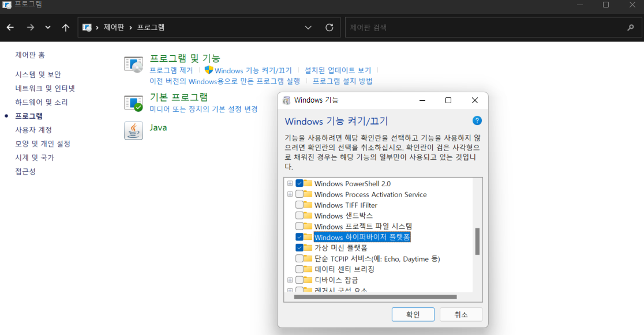Screen dimensions: 644x335
Task: Uncheck Windows PowerShell 2.0 checkbox
Action: pos(299,183)
